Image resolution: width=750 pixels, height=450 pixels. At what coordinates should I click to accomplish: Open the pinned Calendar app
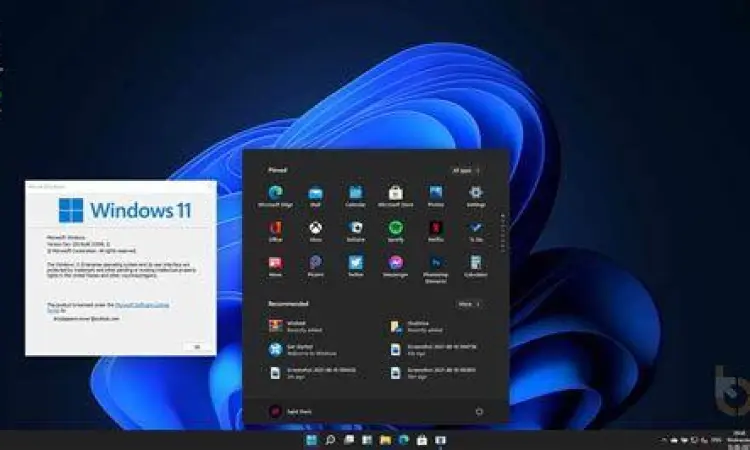tap(355, 193)
